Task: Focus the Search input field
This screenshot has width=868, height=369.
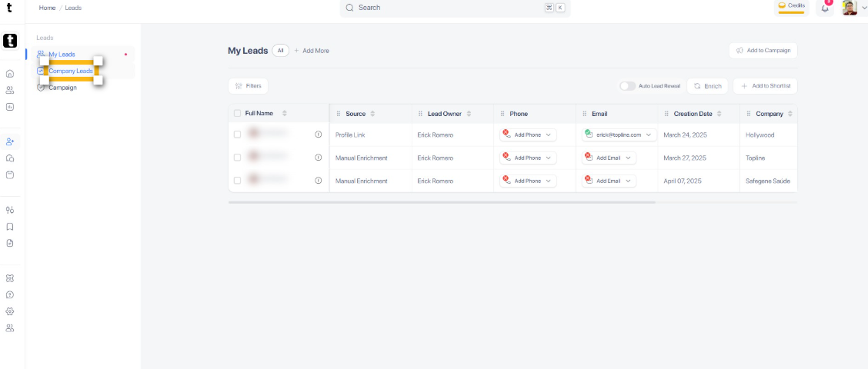Action: click(455, 8)
